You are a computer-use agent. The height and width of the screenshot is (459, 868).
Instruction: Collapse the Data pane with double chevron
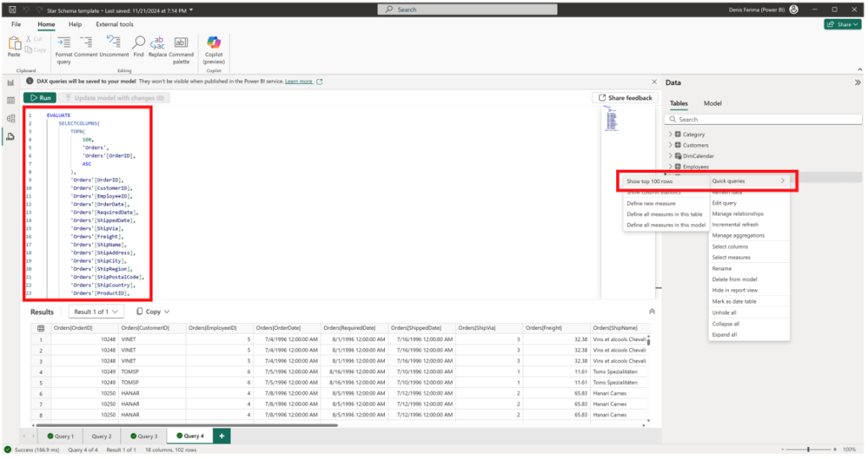click(857, 82)
